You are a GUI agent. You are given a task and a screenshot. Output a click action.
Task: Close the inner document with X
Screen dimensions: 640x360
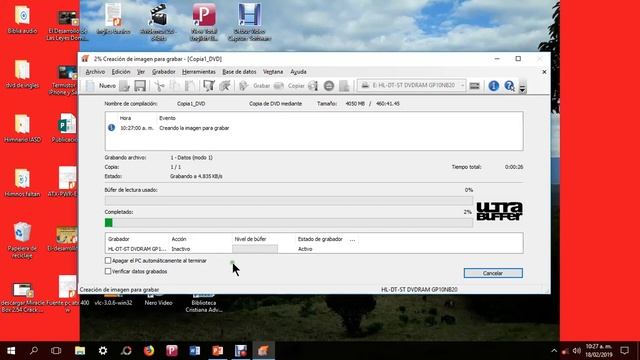tap(544, 72)
